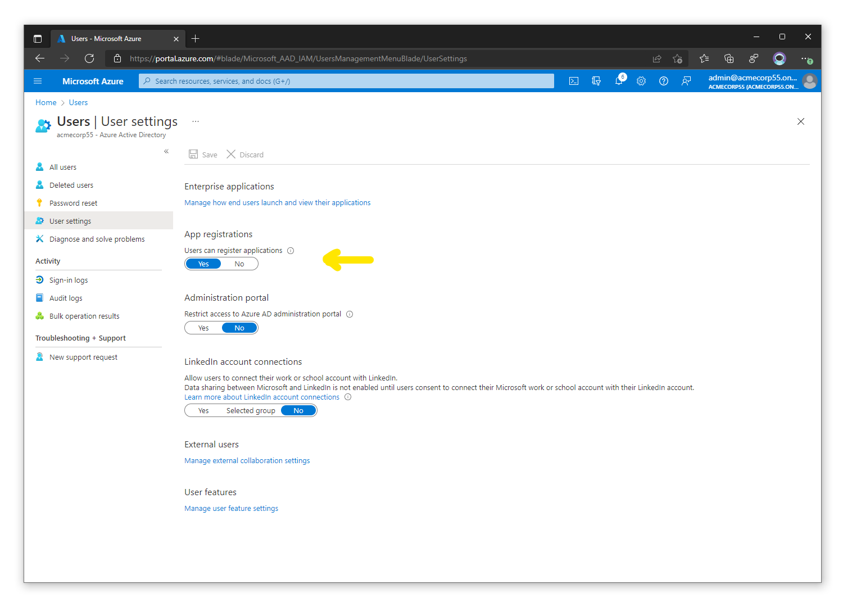Open Learn more about LinkedIn account connections
852x616 pixels.
[x=262, y=397]
